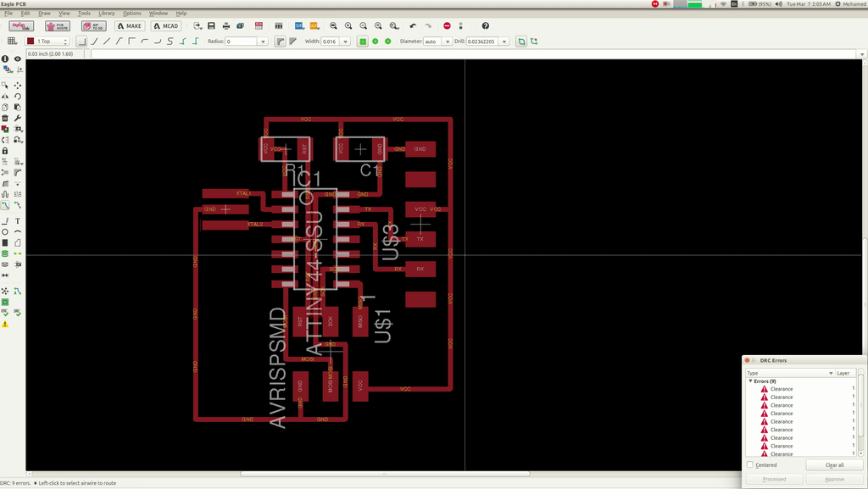868x489 pixels.
Task: Select the Info tool
Action: [x=5, y=58]
